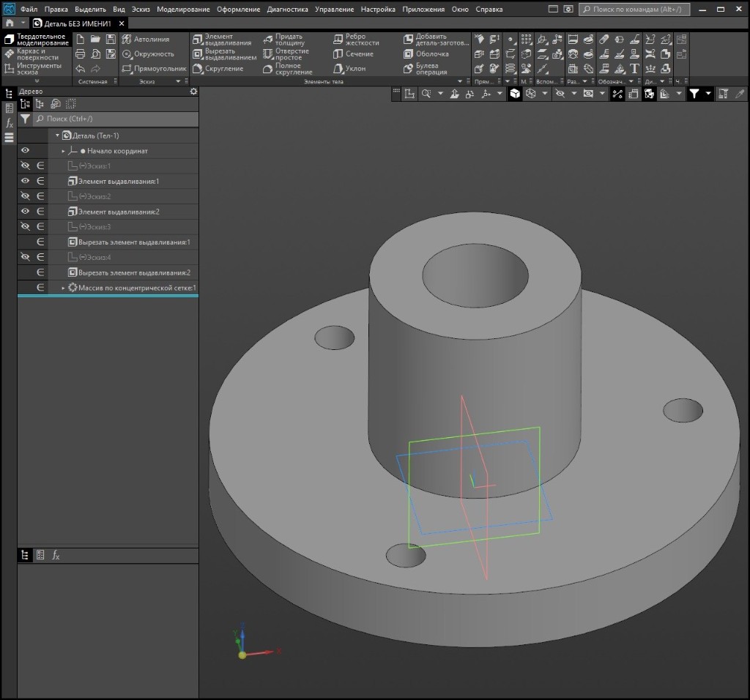This screenshot has width=750, height=700.
Task: Open the Диагностика menu
Action: coord(287,9)
